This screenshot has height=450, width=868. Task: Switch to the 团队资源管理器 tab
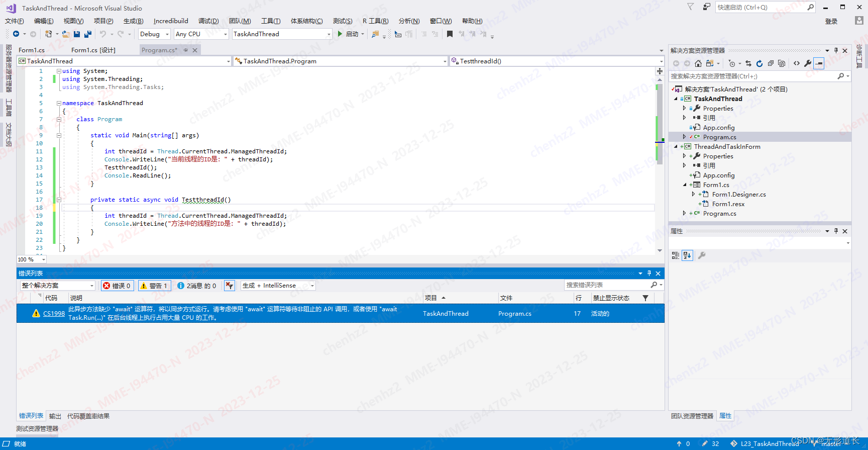click(692, 416)
